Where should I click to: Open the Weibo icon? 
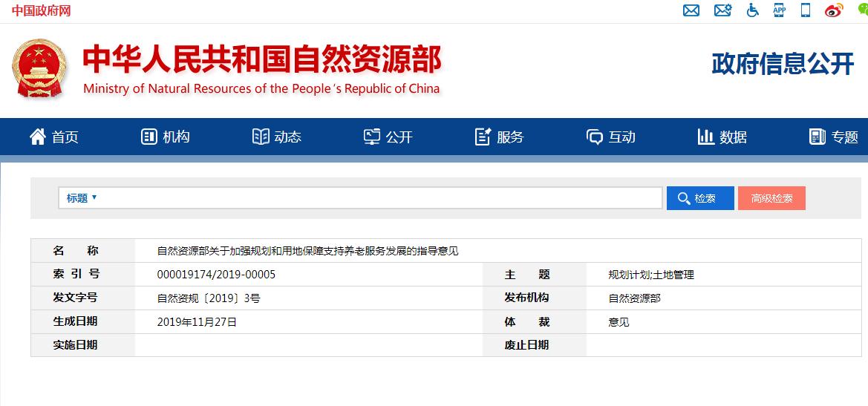pos(834,10)
